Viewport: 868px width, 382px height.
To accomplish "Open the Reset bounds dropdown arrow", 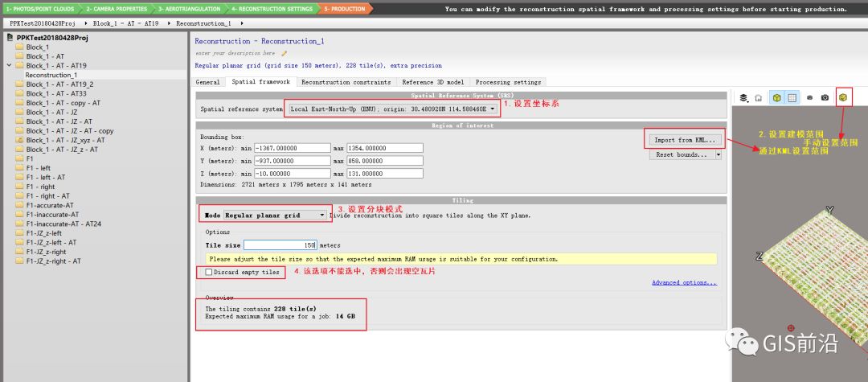I will (x=719, y=155).
